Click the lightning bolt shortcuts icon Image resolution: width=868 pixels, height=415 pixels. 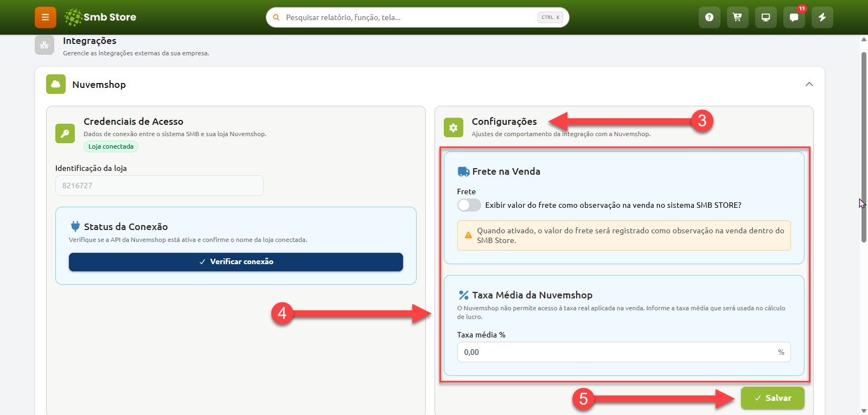(x=822, y=17)
